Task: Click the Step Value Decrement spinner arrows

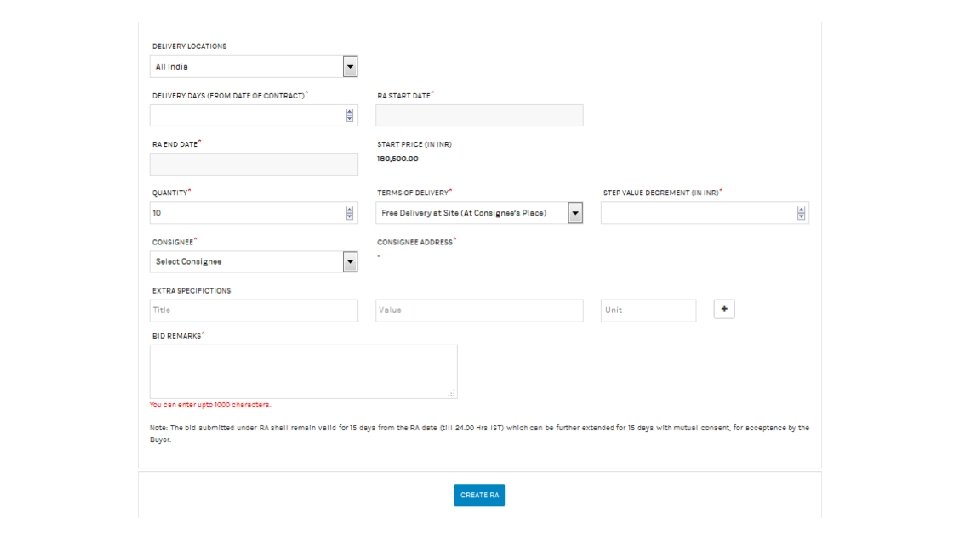Action: pyautogui.click(x=801, y=213)
